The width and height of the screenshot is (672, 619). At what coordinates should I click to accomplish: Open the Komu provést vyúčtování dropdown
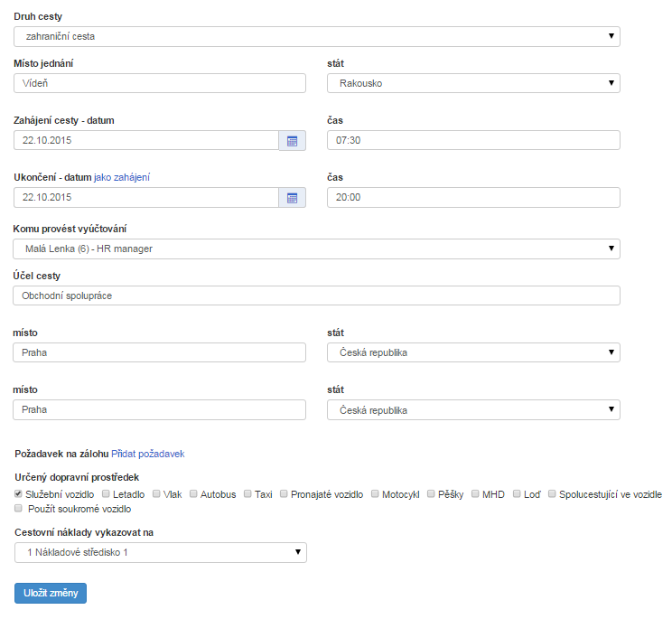316,249
